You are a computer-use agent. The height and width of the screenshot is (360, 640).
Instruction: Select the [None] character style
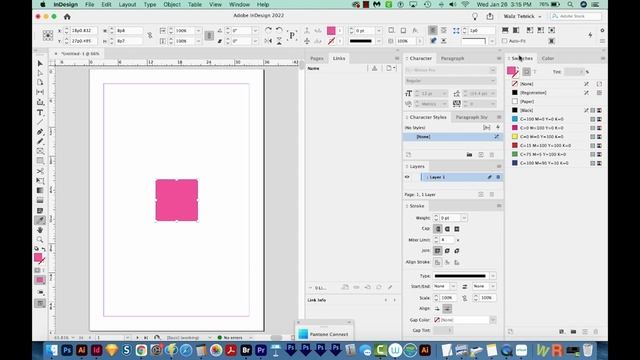[x=452, y=137]
